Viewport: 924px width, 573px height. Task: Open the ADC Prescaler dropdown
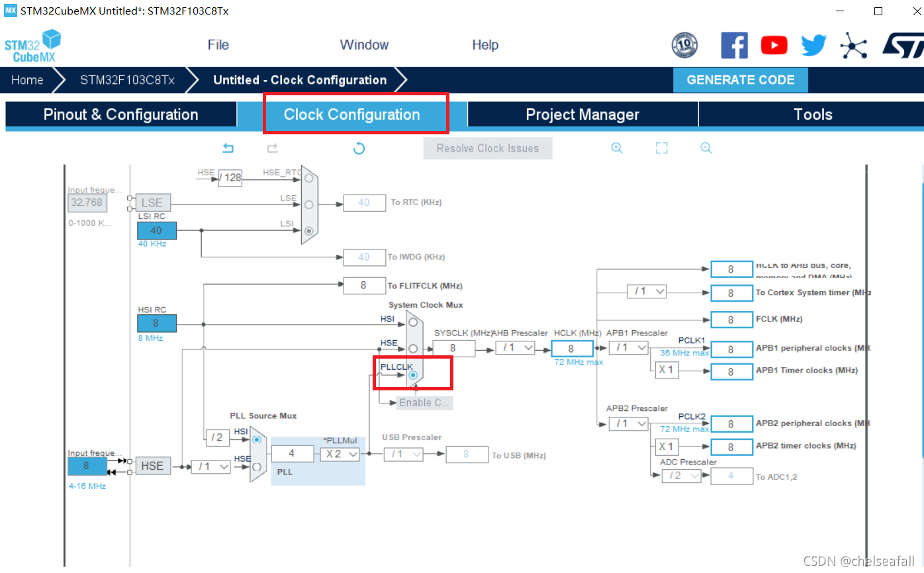681,476
